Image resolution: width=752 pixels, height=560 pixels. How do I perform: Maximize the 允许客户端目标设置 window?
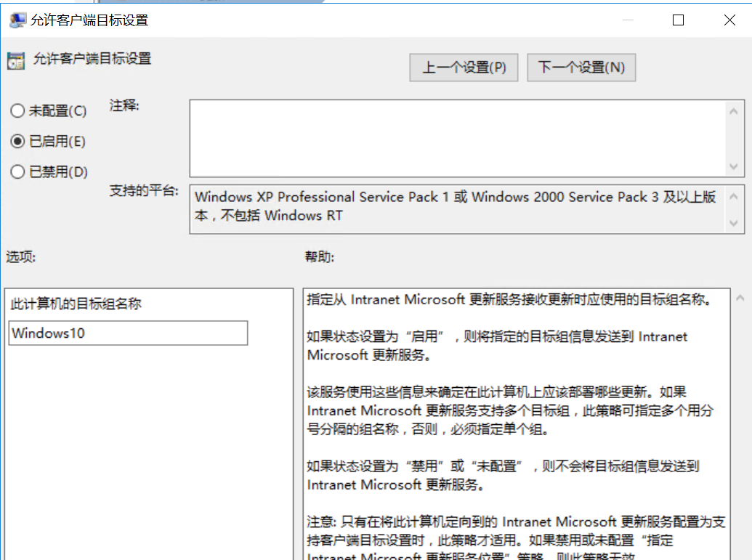tap(678, 20)
